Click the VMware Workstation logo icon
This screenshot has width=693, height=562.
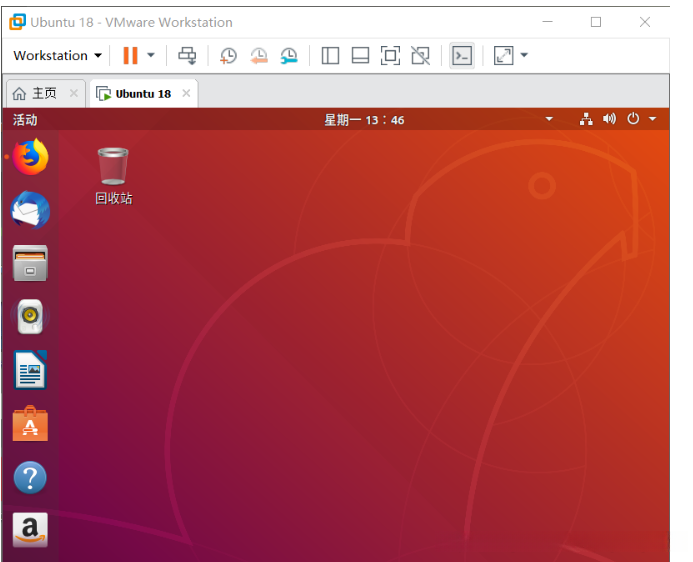point(18,22)
